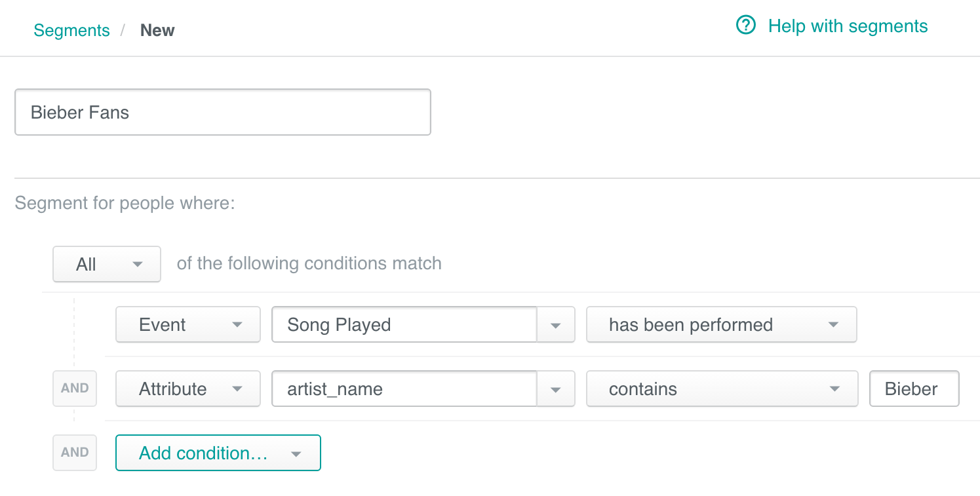The width and height of the screenshot is (980, 496).
Task: Open the 'Event' condition type dropdown
Action: [x=187, y=324]
